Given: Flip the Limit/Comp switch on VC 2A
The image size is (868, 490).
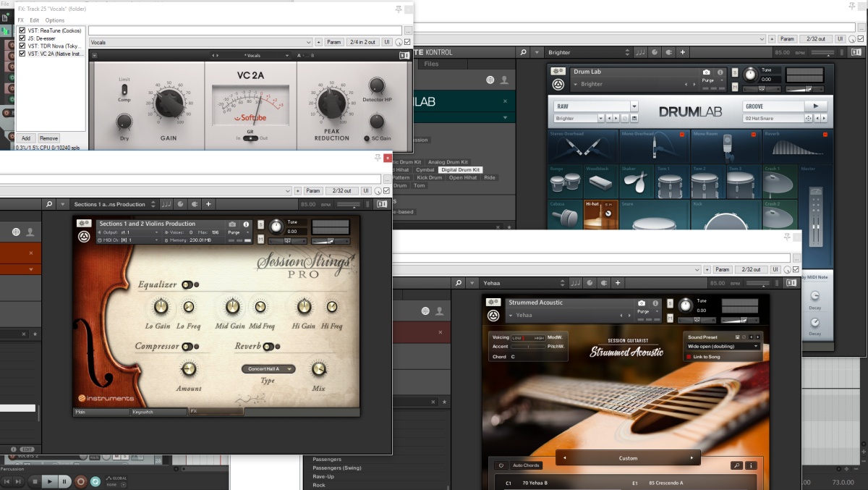Looking at the screenshot, I should (x=124, y=90).
